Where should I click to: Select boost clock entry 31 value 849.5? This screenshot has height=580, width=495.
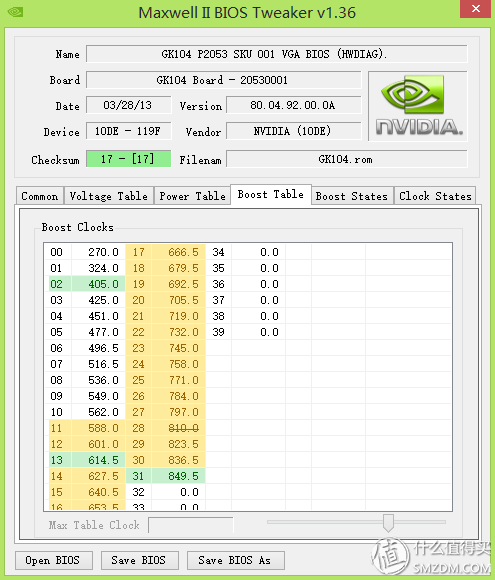coord(178,476)
